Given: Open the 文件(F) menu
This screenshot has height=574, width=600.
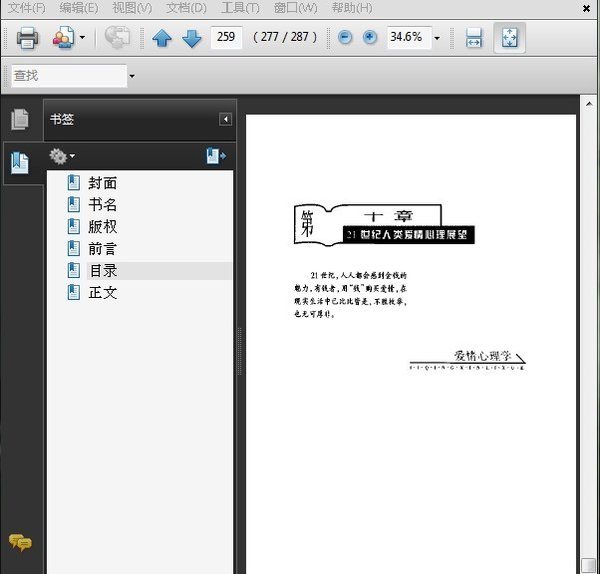Looking at the screenshot, I should (26, 8).
